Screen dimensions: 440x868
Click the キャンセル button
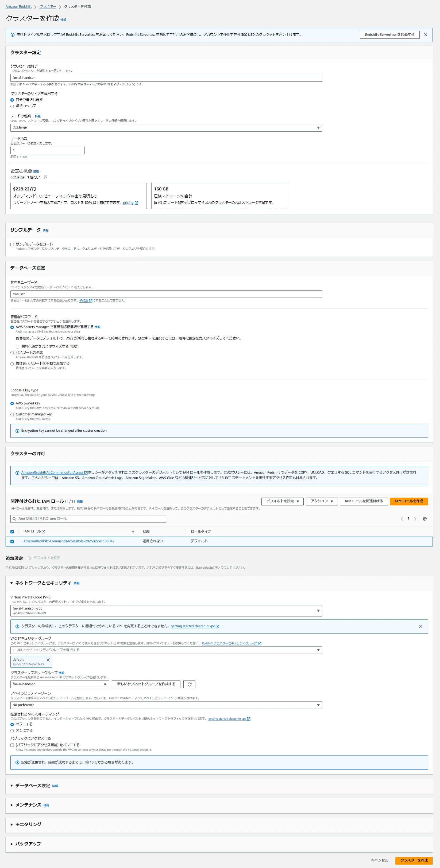coord(380,860)
